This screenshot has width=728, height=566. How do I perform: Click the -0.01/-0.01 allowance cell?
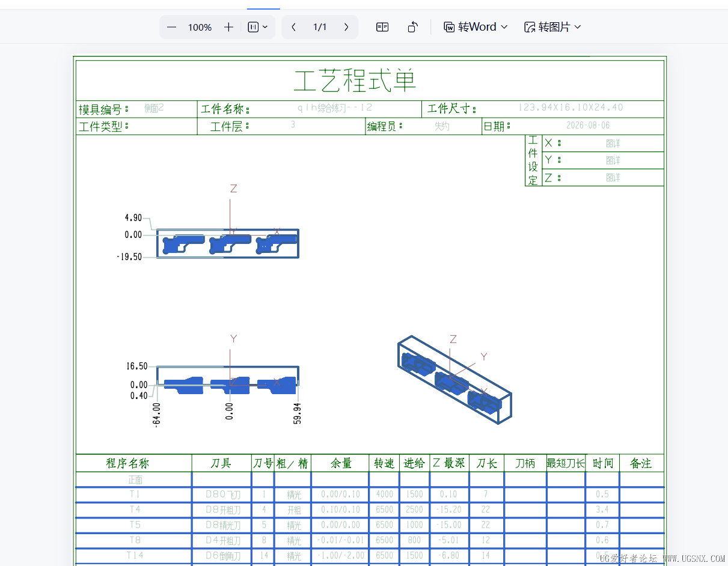[x=339, y=541]
